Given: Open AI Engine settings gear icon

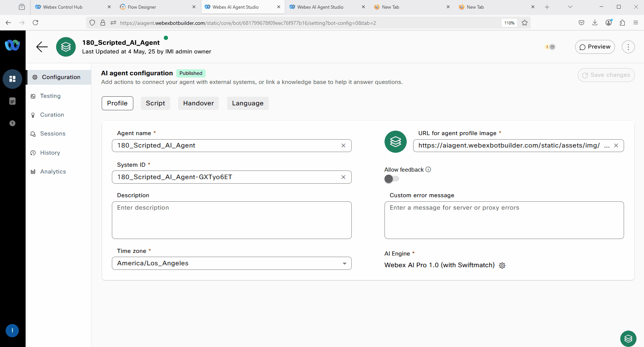Looking at the screenshot, I should coord(502,265).
